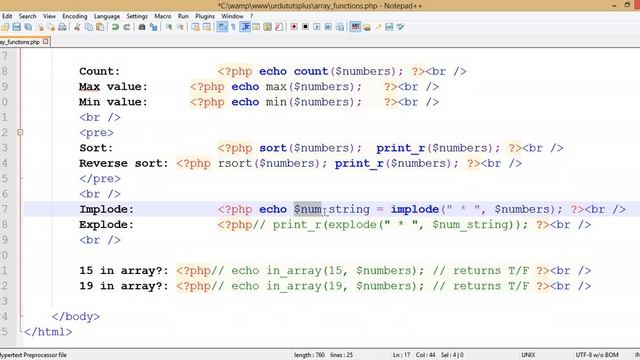Open the View menu
Image resolution: width=640 pixels, height=360 pixels.
[49, 16]
